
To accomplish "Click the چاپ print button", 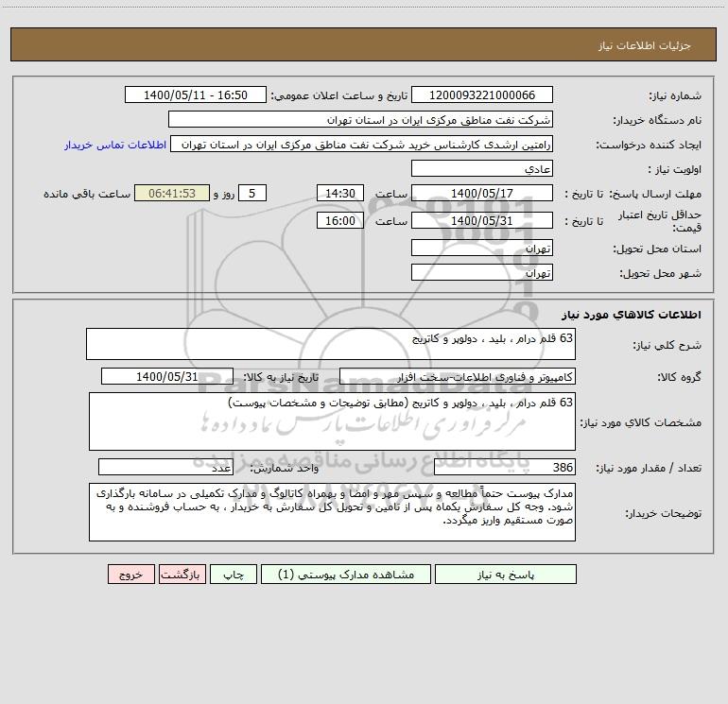I will click(234, 575).
